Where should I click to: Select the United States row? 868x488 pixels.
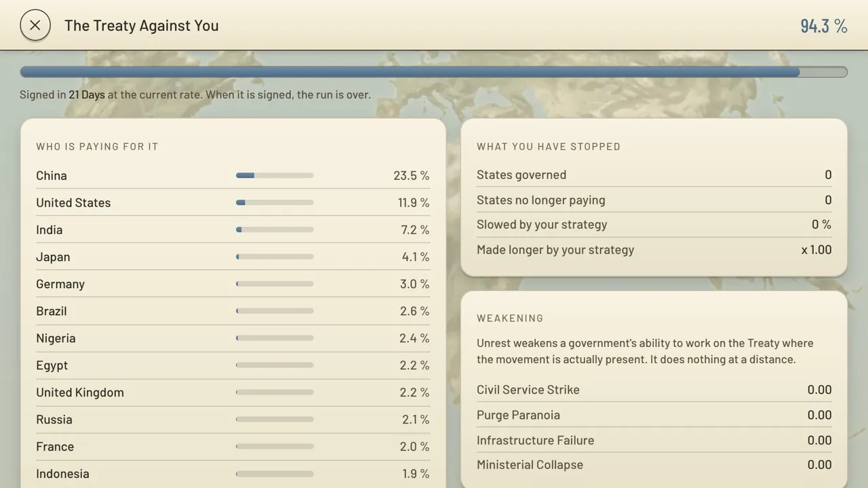(233, 203)
